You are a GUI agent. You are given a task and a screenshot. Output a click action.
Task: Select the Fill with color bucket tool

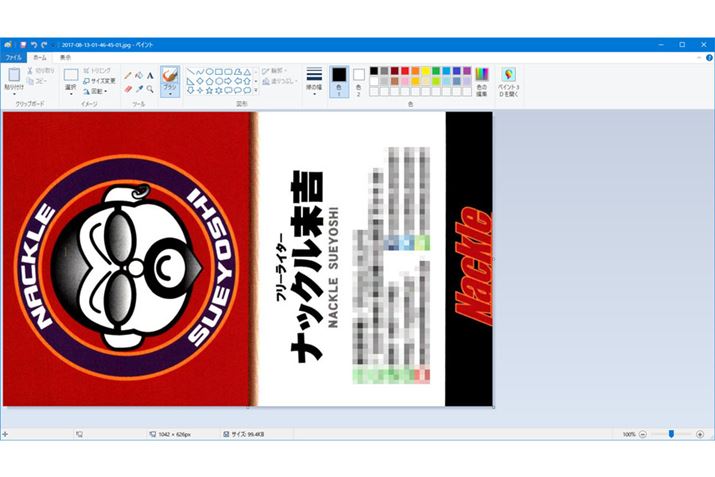click(x=139, y=75)
